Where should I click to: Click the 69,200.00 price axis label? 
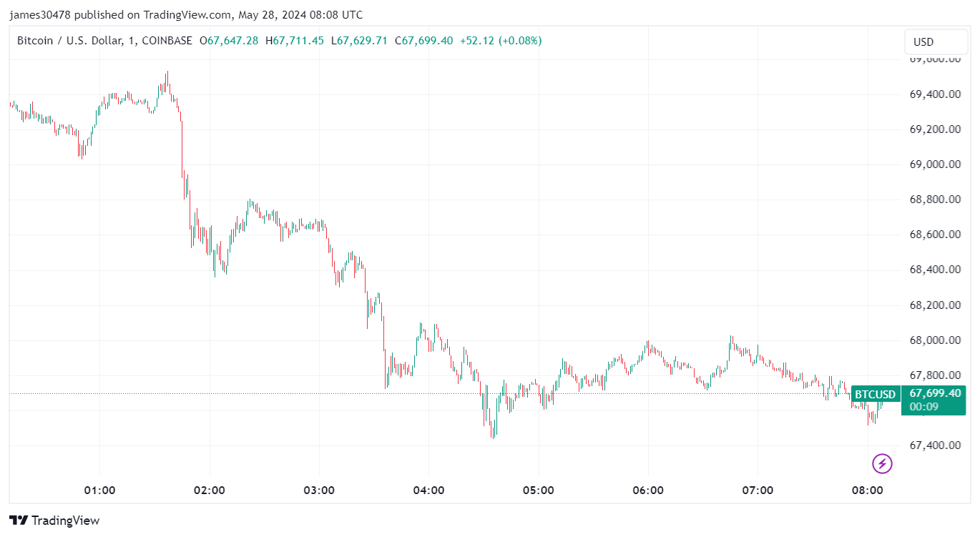[935, 129]
